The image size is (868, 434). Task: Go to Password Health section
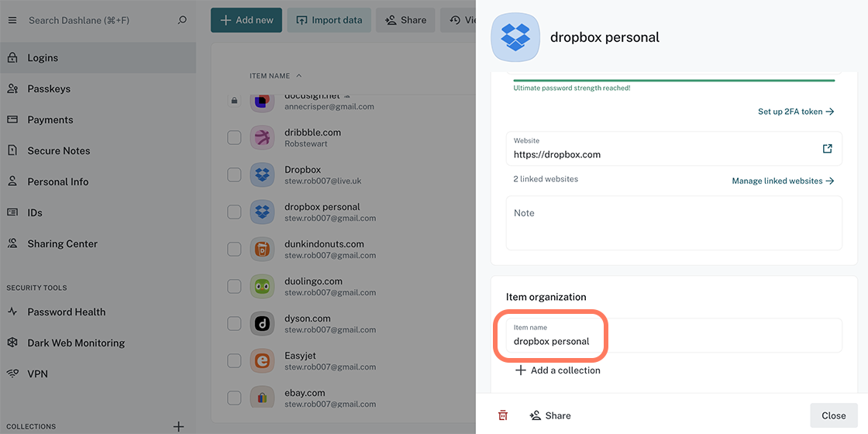pyautogui.click(x=67, y=312)
